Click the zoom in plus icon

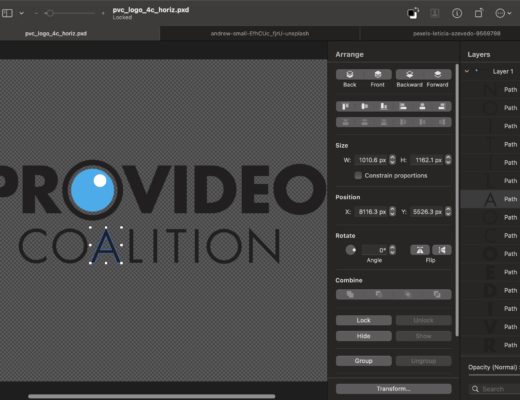103,13
